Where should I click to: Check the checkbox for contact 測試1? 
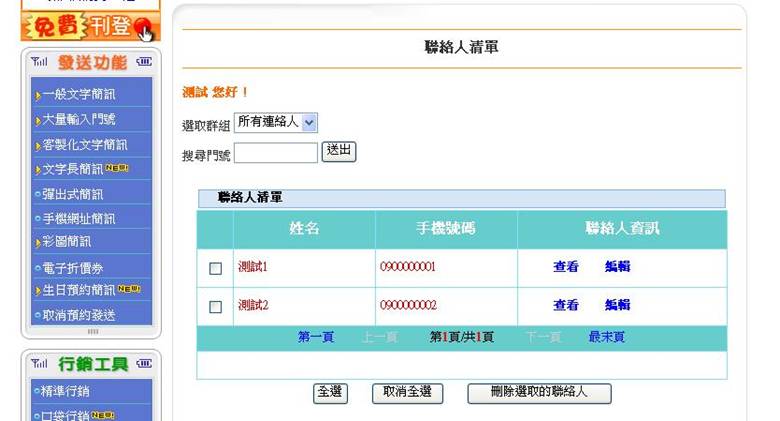tap(215, 268)
